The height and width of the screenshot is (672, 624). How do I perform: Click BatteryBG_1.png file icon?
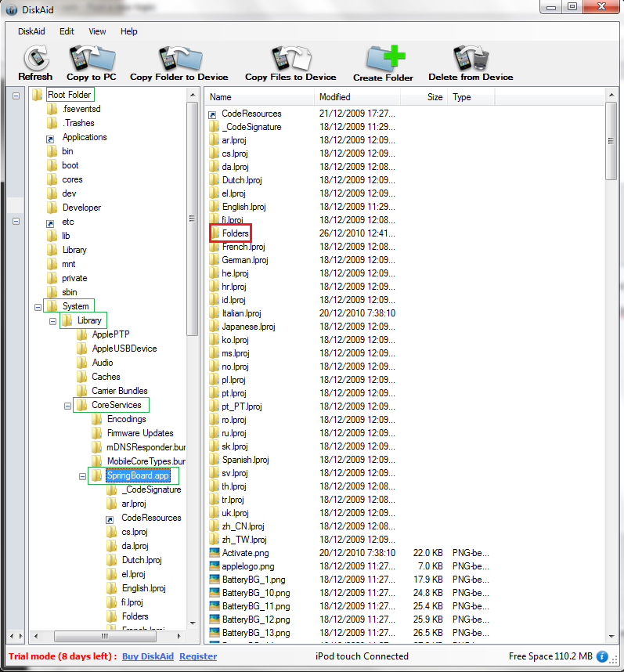(x=215, y=579)
